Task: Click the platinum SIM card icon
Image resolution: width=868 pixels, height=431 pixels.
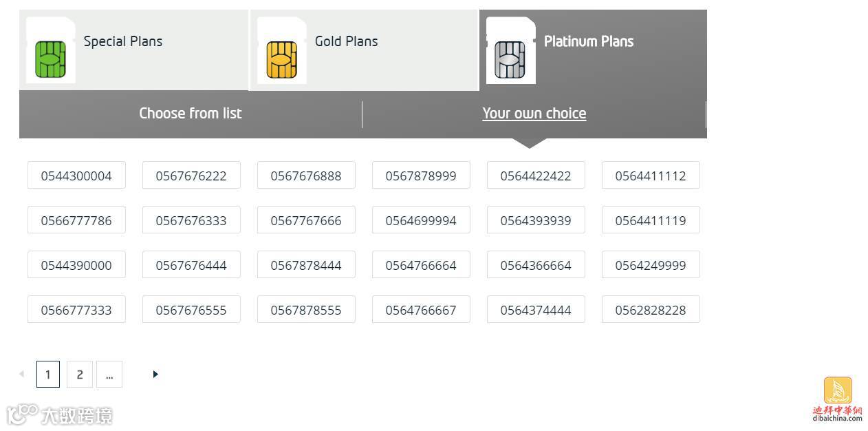Action: pyautogui.click(x=510, y=59)
